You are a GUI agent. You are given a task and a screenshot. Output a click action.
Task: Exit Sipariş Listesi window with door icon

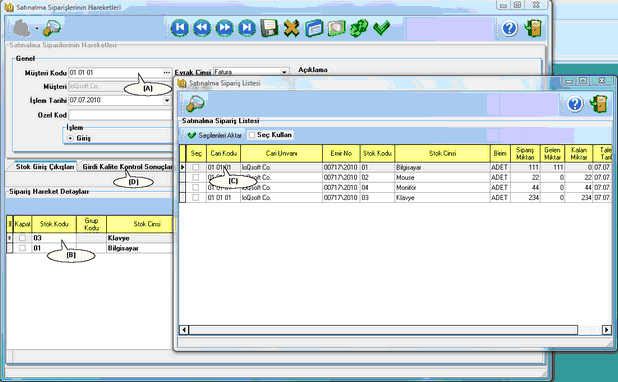(599, 104)
